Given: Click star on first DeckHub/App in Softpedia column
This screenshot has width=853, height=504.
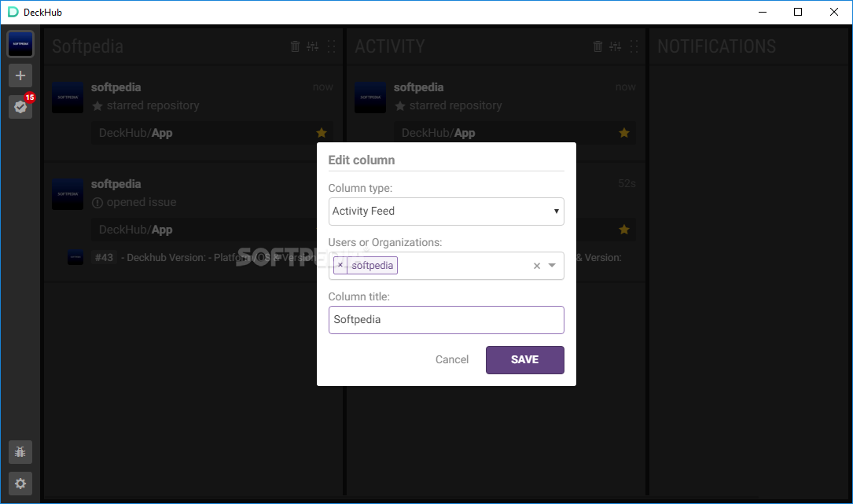Looking at the screenshot, I should pos(322,133).
